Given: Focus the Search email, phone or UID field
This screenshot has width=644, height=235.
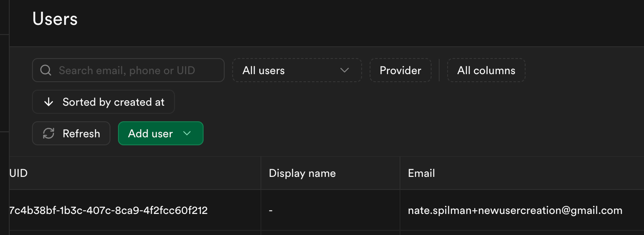Looking at the screenshot, I should coord(128,70).
